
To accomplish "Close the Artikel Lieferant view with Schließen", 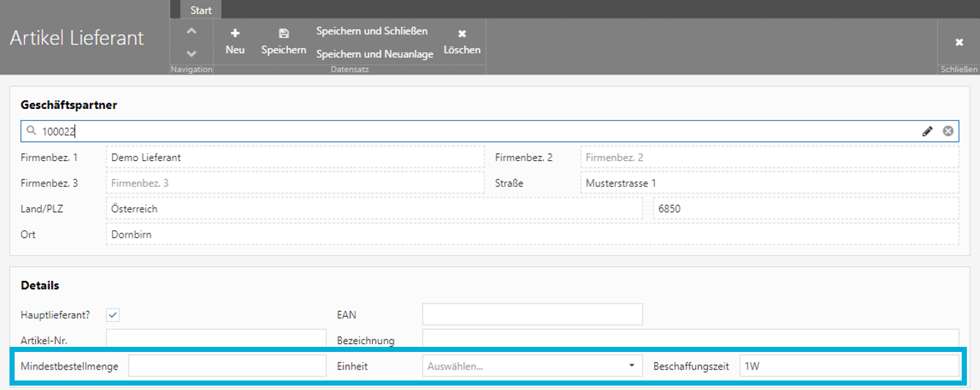I will pos(959,42).
